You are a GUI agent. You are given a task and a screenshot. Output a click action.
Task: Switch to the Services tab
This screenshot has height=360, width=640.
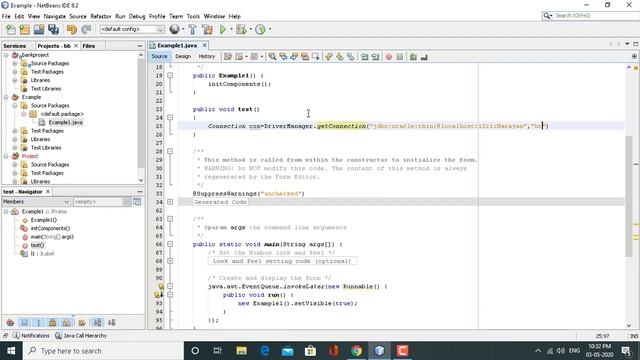[15, 46]
